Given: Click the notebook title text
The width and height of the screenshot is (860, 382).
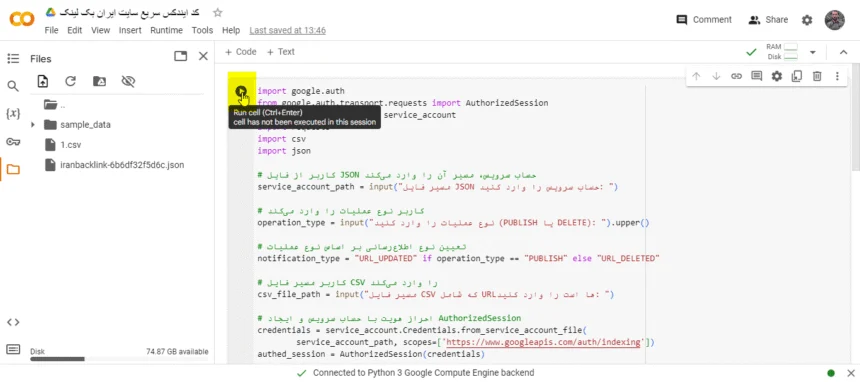Looking at the screenshot, I should click(129, 12).
